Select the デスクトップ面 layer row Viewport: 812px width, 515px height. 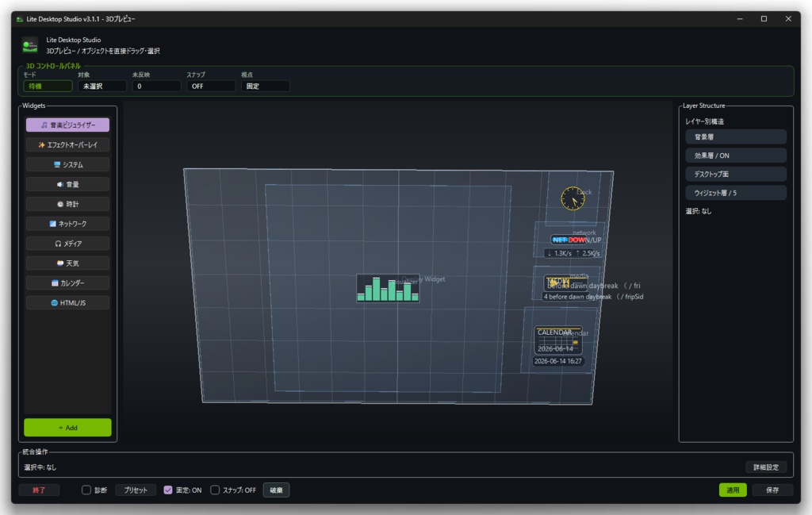736,174
